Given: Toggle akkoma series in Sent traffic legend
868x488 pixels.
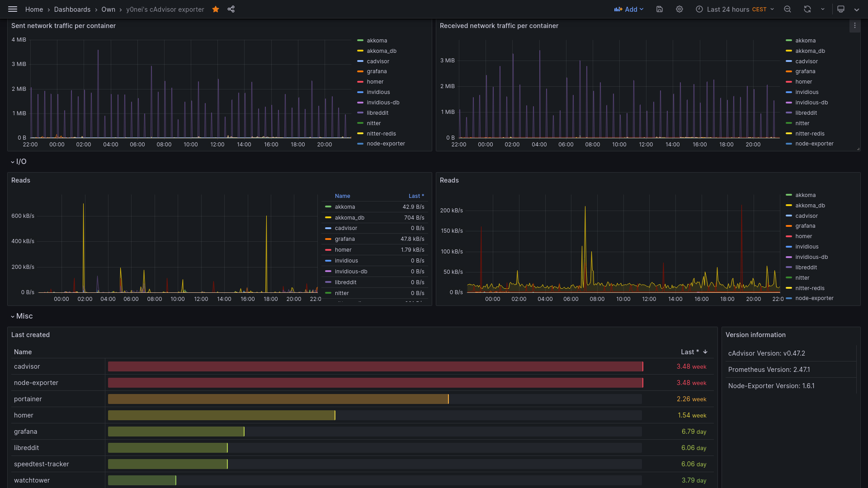Looking at the screenshot, I should (x=377, y=41).
